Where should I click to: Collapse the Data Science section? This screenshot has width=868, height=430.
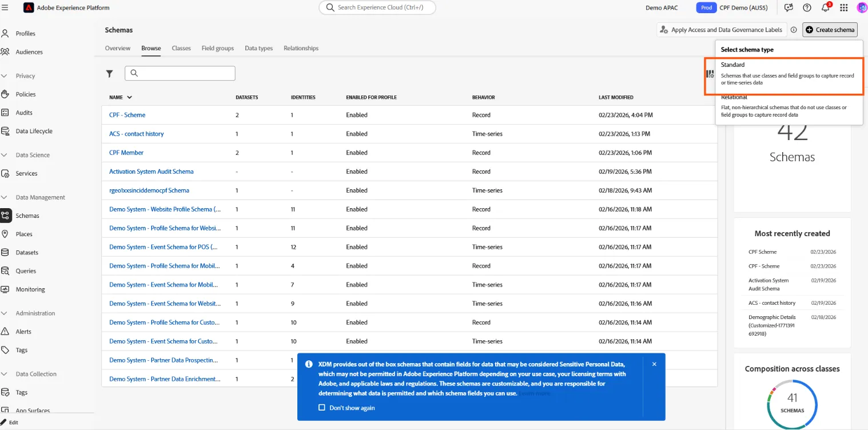tap(5, 155)
